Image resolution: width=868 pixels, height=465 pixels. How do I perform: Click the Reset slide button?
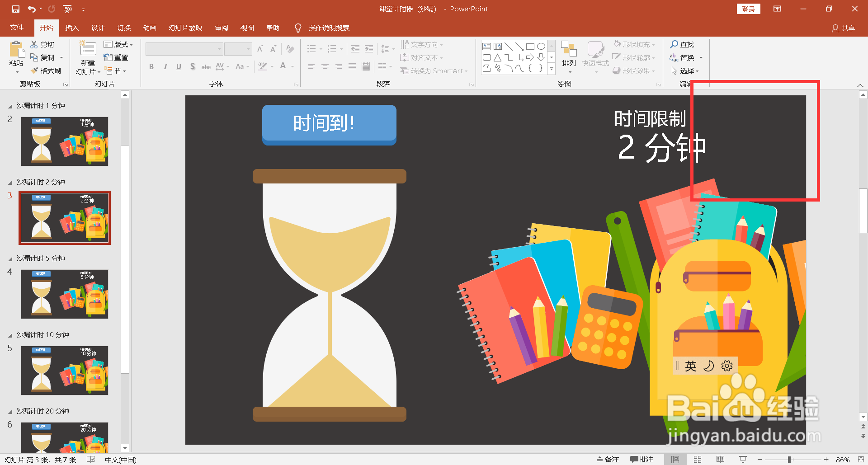[116, 57]
